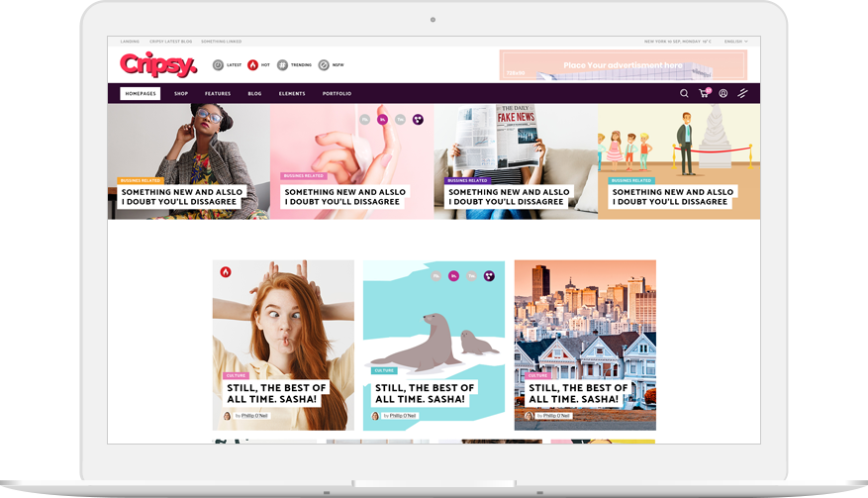This screenshot has width=868, height=498.
Task: Open the Homepages menu
Action: pos(141,94)
